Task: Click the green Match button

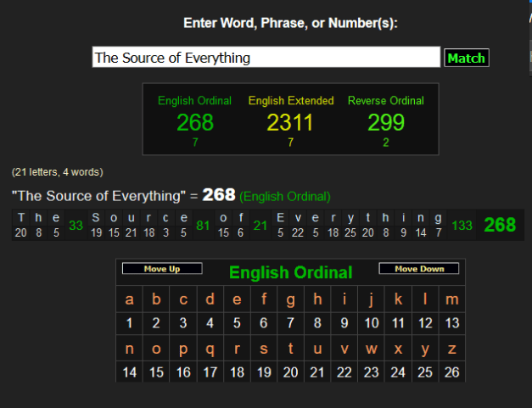Action: point(466,58)
